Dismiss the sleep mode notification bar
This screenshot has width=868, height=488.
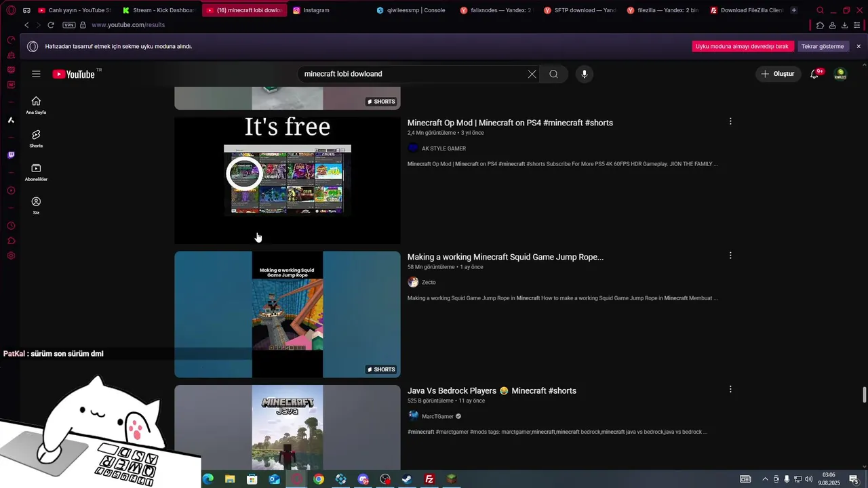[x=859, y=46]
